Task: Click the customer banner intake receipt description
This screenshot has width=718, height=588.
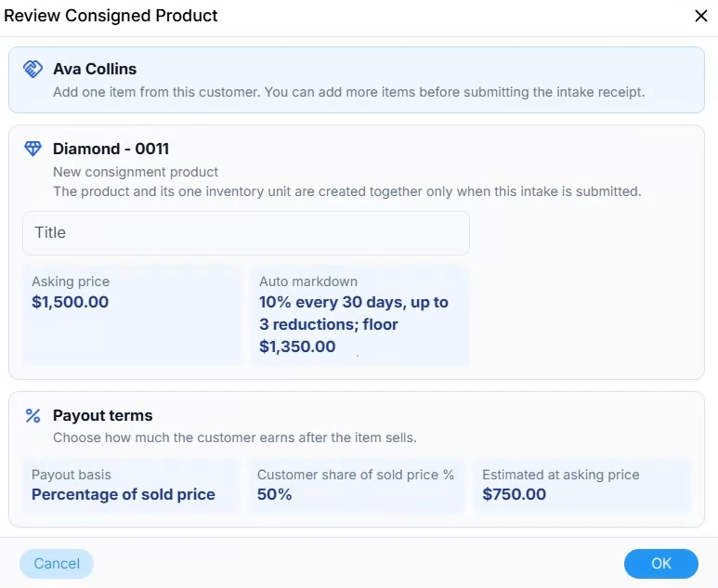Action: pyautogui.click(x=349, y=92)
